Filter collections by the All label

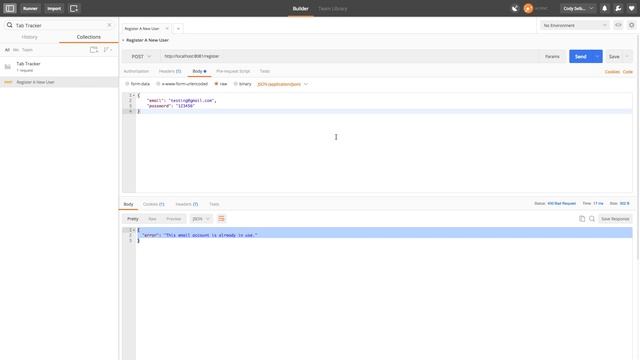click(7, 50)
